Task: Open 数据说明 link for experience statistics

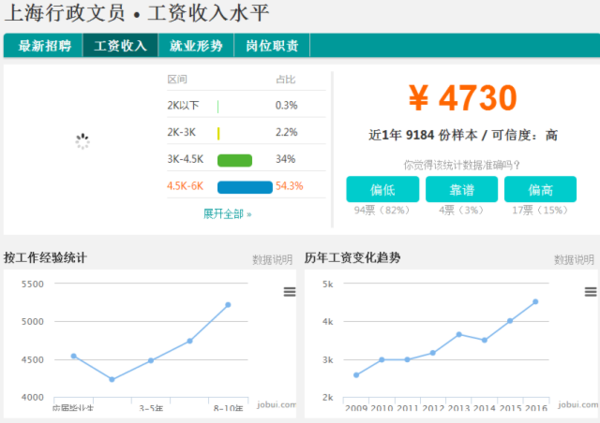Action: pyautogui.click(x=272, y=260)
